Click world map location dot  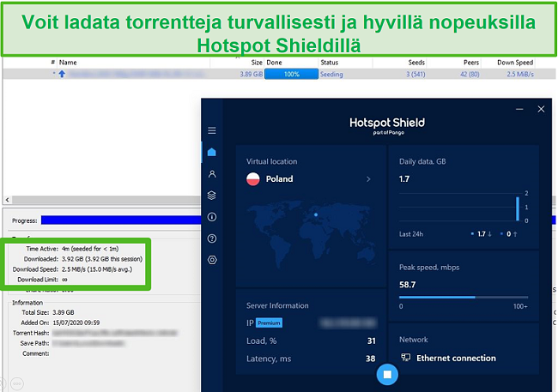[x=316, y=214]
